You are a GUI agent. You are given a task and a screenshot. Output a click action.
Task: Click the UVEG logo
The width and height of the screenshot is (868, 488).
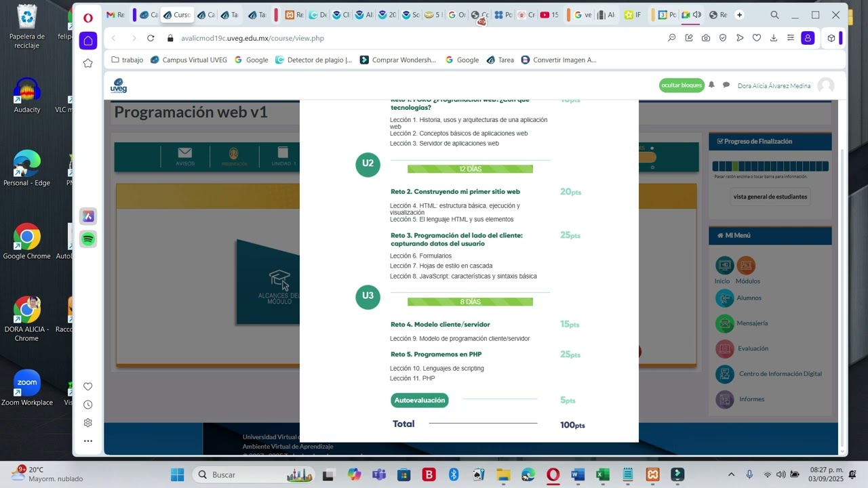(x=119, y=85)
